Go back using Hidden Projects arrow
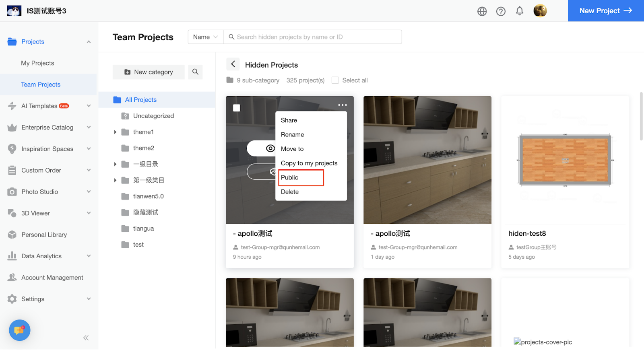Image resolution: width=644 pixels, height=350 pixels. (233, 64)
